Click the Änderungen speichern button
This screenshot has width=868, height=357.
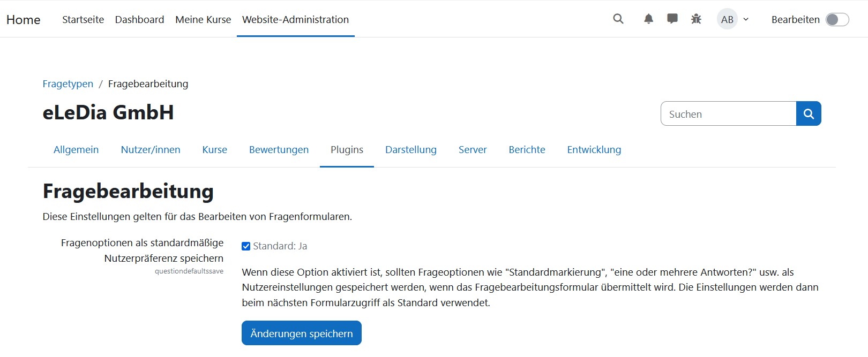coord(301,333)
